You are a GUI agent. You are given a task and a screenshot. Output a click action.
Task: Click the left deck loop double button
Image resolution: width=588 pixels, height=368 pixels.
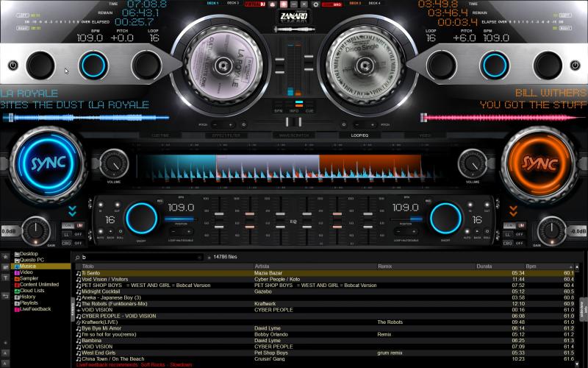tap(189, 231)
